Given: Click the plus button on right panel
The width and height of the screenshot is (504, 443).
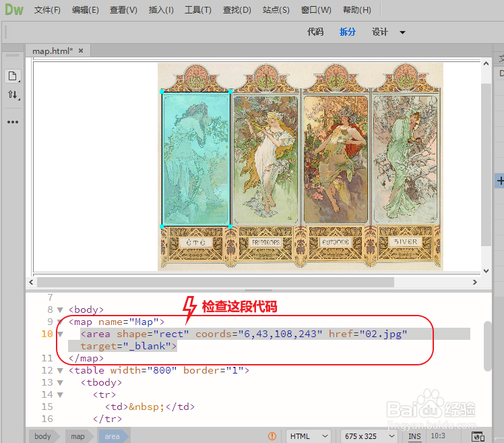Looking at the screenshot, I should 500,181.
